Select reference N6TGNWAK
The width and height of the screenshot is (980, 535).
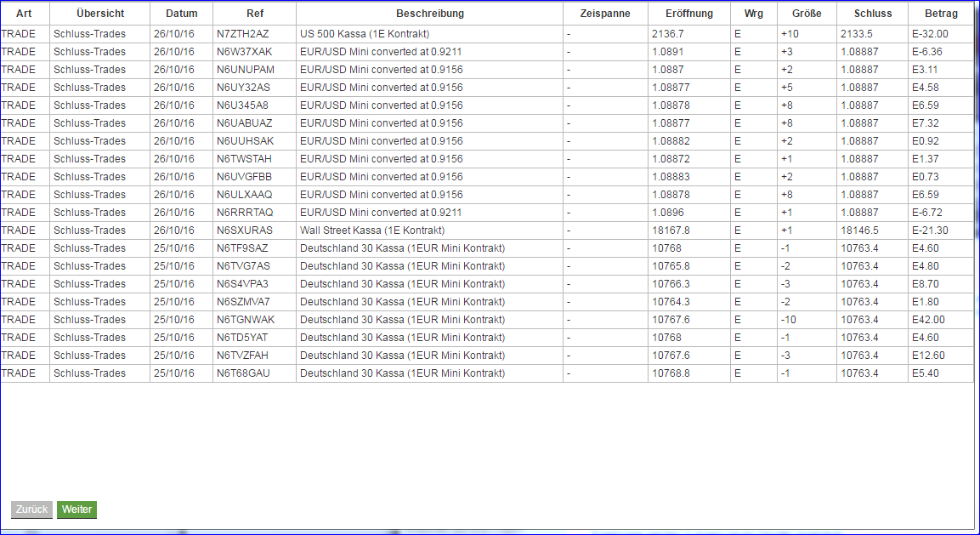click(x=246, y=319)
